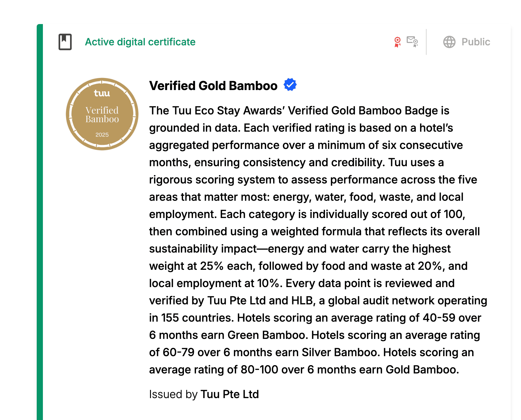Click the red award ribbon icon
This screenshot has width=521, height=420.
[x=398, y=42]
